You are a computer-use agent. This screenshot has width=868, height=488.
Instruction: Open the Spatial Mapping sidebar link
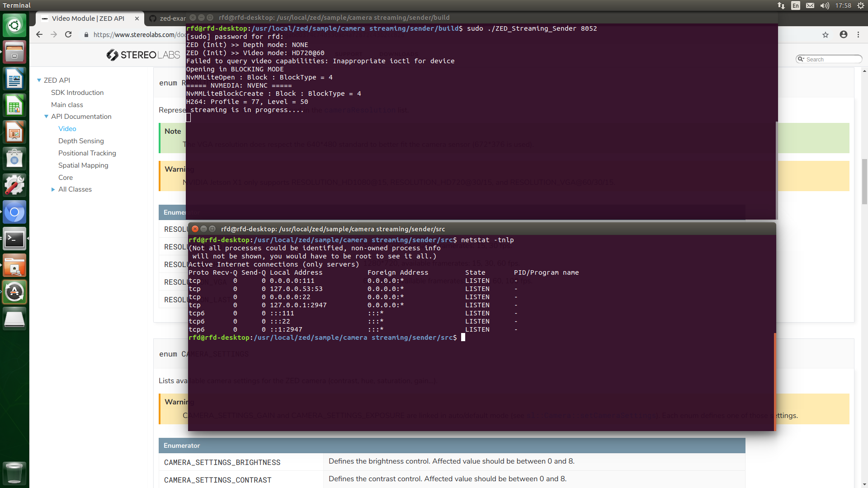(x=83, y=165)
